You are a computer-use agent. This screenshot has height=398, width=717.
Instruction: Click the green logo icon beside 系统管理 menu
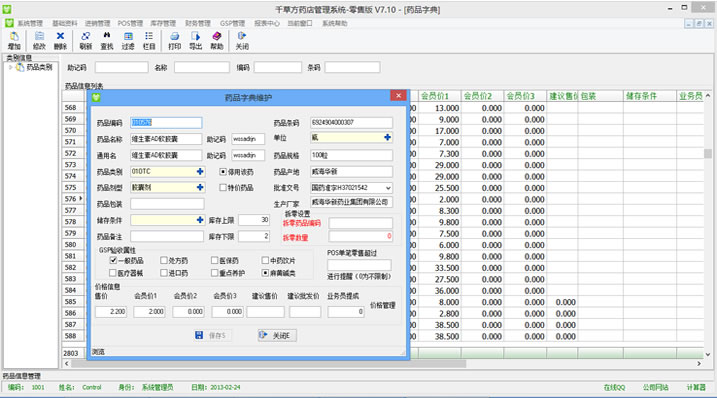point(9,23)
